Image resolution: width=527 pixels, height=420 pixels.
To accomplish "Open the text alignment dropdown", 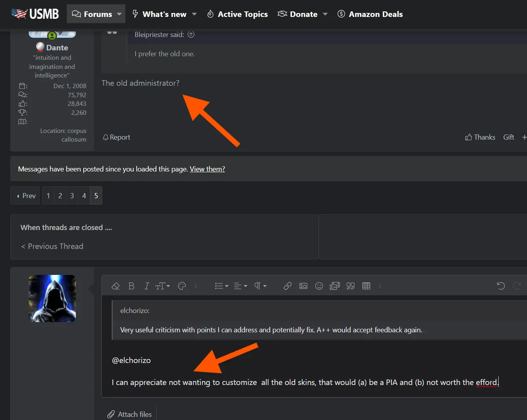I will point(241,286).
